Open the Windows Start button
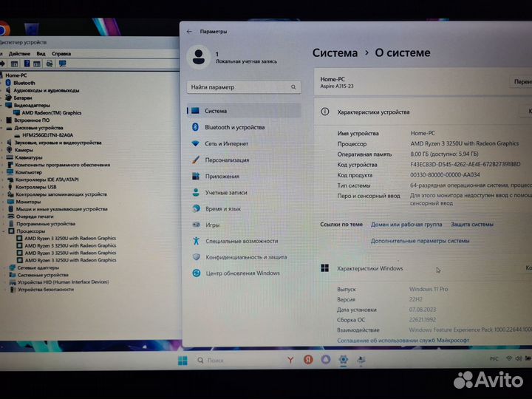 (x=183, y=361)
